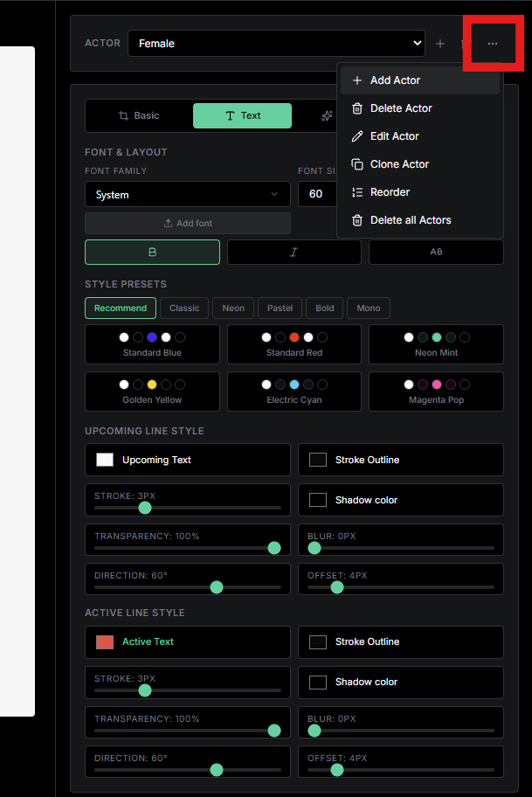Open the Female actor dropdown
The width and height of the screenshot is (532, 797).
[x=276, y=43]
